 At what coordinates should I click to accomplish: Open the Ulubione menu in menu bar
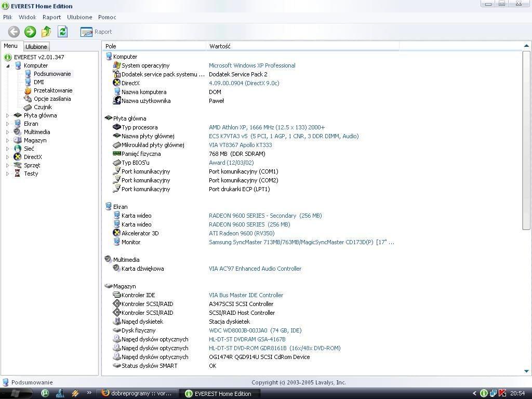[x=79, y=17]
